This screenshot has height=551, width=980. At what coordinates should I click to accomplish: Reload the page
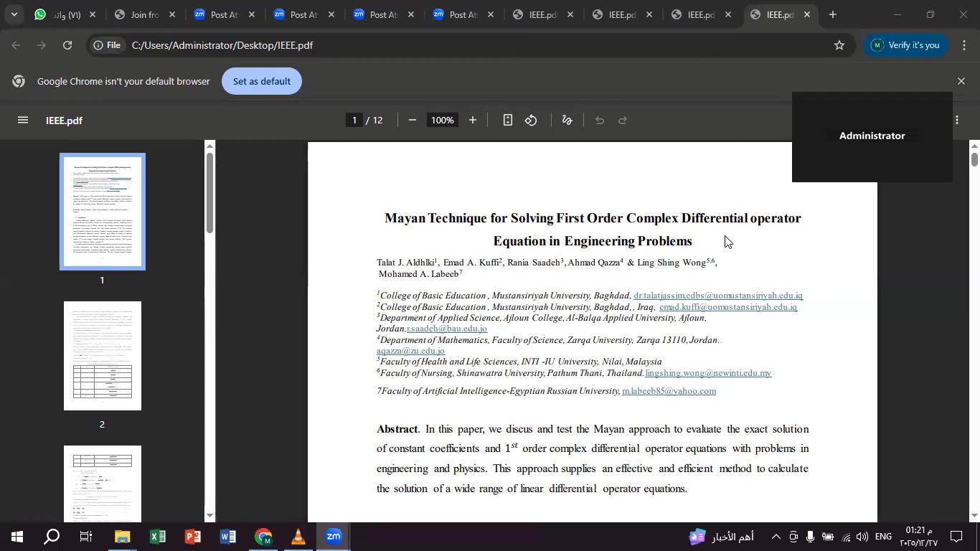coord(67,45)
